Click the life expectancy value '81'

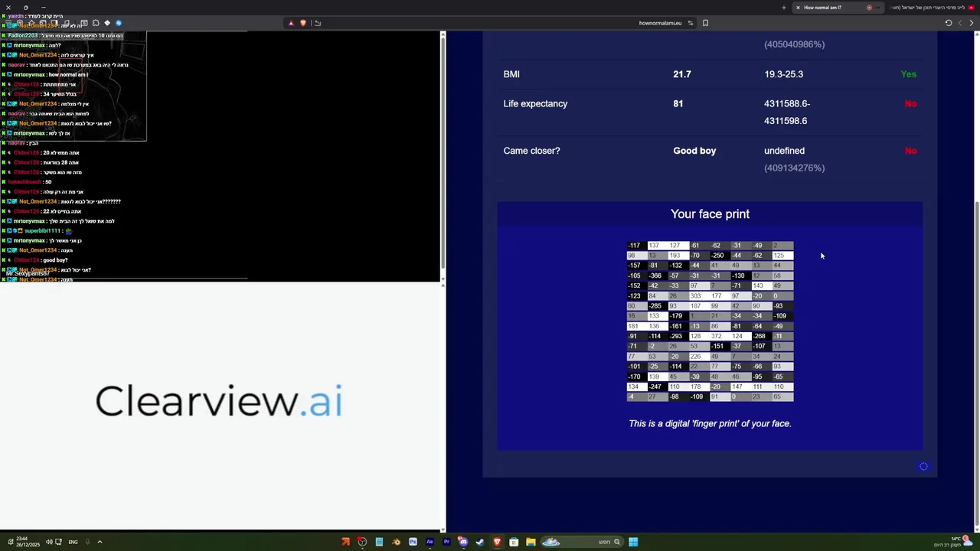point(678,104)
